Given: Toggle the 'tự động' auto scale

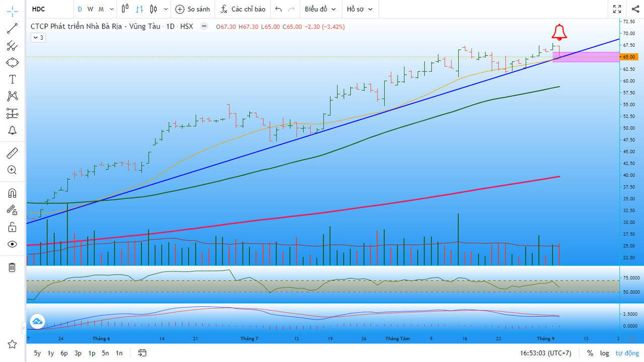Looking at the screenshot, I should click(x=626, y=353).
